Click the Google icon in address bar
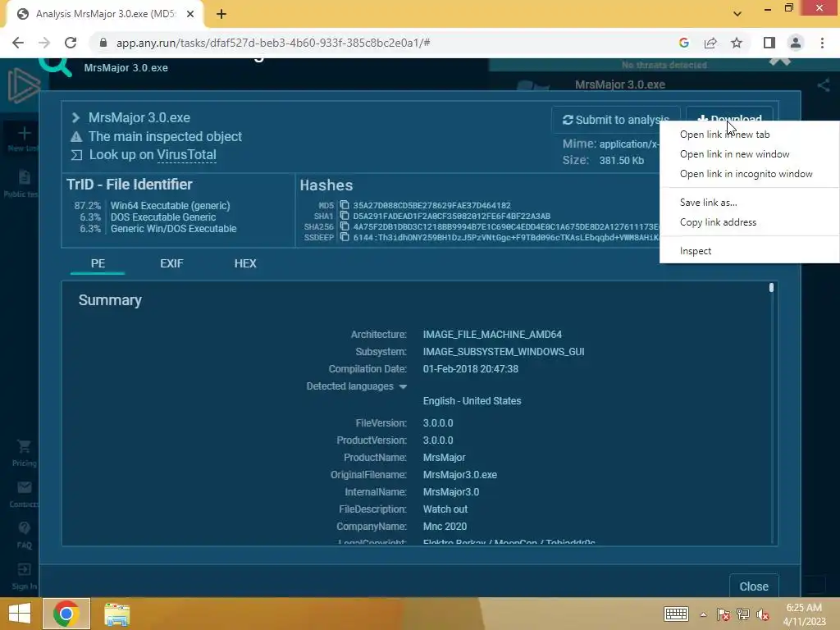 (683, 43)
